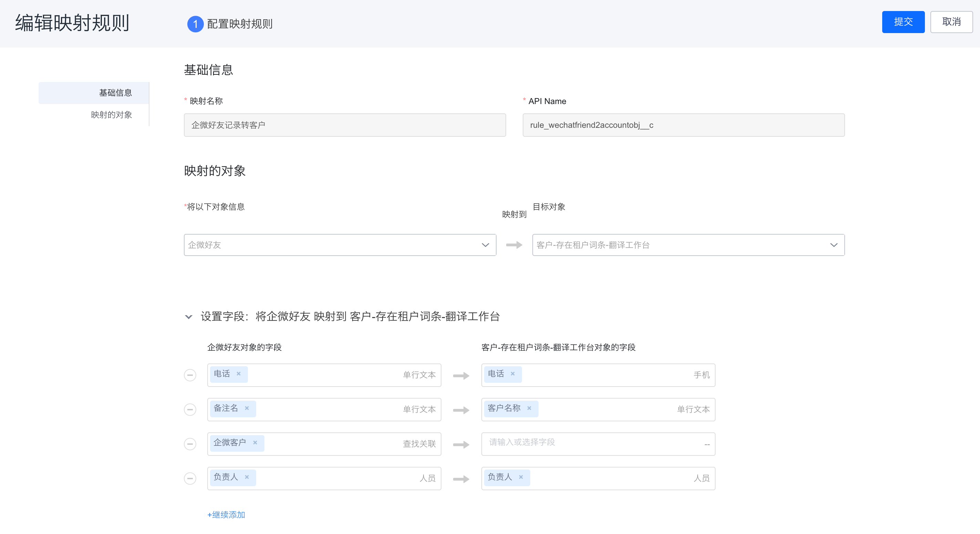Open the 客户-存在租户词条-翻译工作台 target dropdown

click(x=688, y=245)
